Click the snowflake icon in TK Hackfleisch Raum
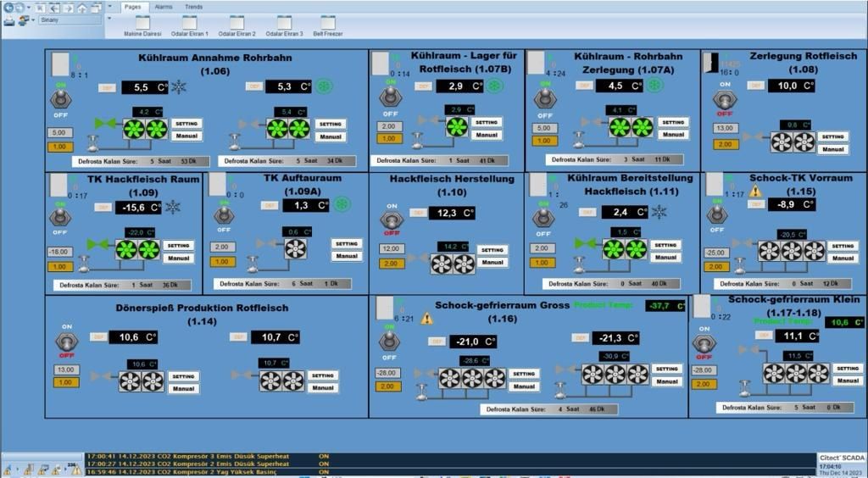This screenshot has width=868, height=478. coord(173,208)
